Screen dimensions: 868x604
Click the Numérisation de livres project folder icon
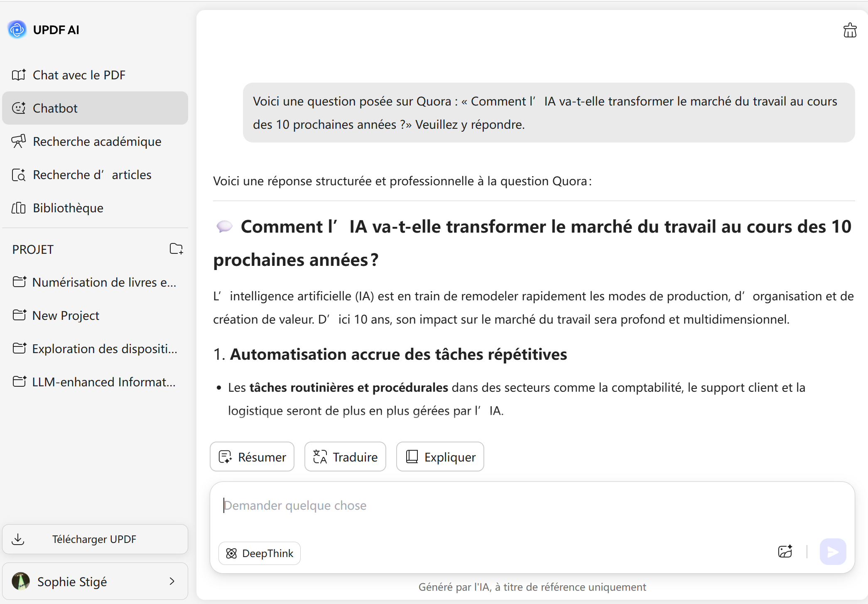coord(20,282)
